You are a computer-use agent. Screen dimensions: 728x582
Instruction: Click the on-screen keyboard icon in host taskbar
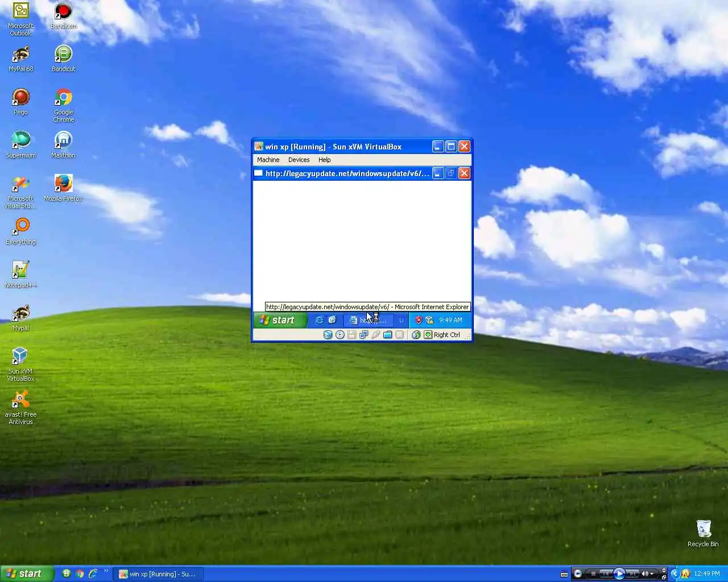[x=564, y=574]
